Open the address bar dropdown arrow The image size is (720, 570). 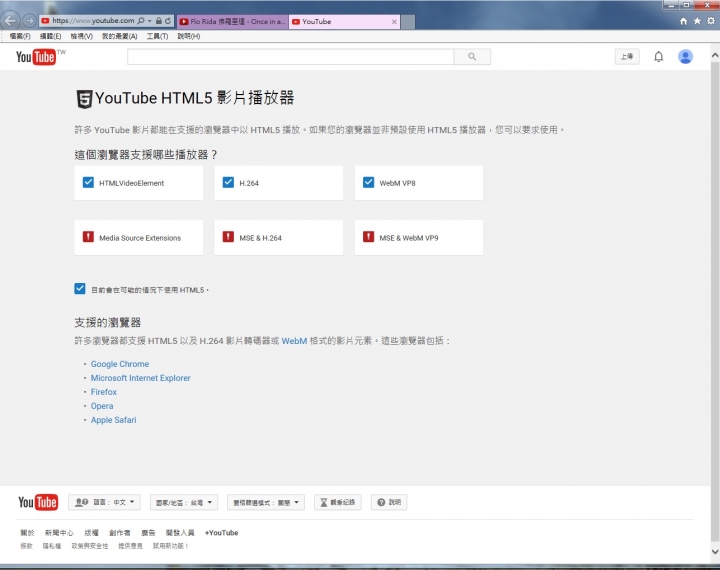point(149,21)
